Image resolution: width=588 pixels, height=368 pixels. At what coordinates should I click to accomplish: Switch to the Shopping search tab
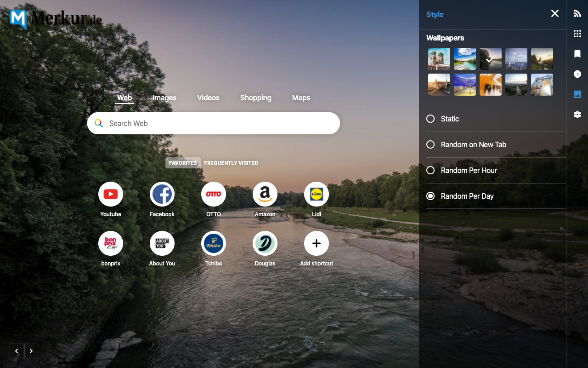tap(255, 98)
